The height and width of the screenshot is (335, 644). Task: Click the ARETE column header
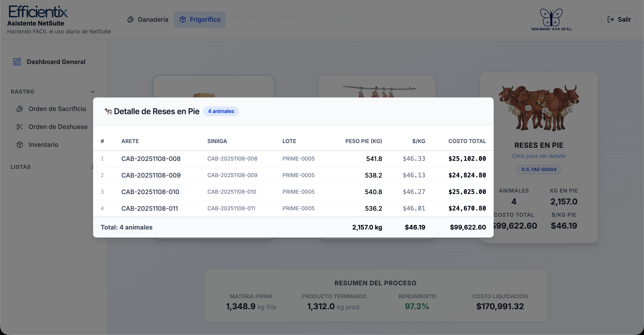[130, 141]
